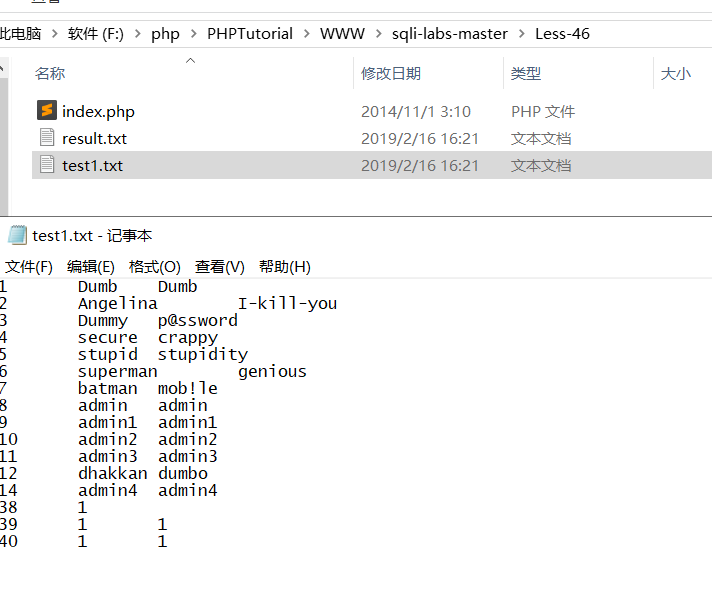Select the test1.txt file name
Image resolution: width=712 pixels, height=602 pixels.
93,166
